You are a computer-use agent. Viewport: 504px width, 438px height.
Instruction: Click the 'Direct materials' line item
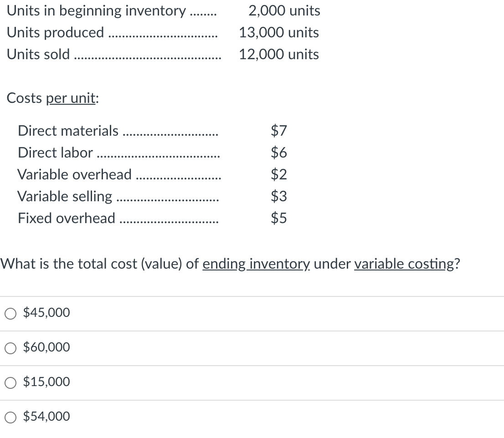coord(67,131)
